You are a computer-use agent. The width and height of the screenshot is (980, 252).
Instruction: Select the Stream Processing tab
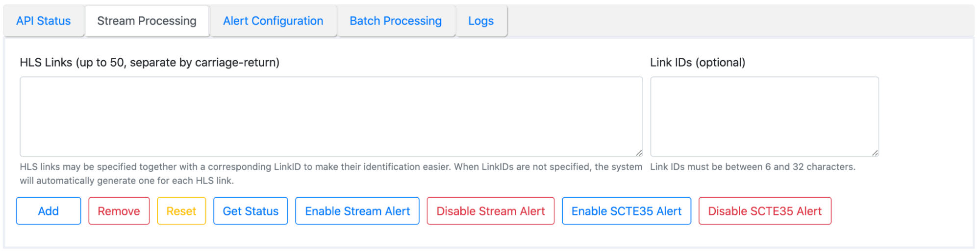click(x=147, y=21)
